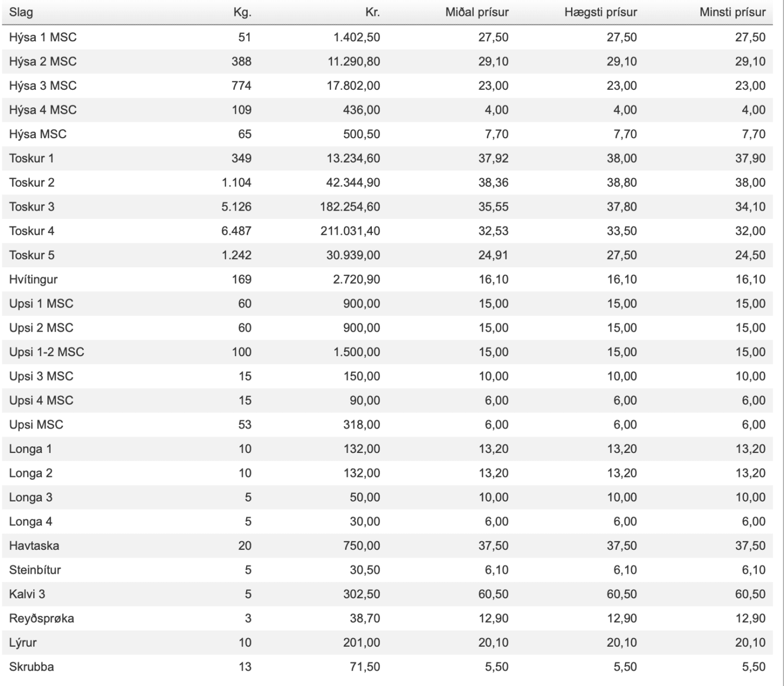Select the Toskur 3 row label
Viewport: 784px width, 686px height.
(x=32, y=206)
